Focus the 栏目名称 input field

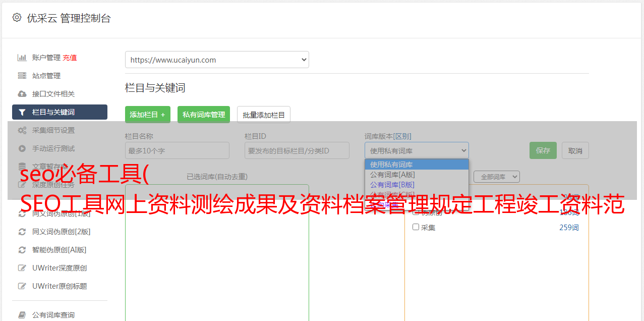[x=177, y=150]
